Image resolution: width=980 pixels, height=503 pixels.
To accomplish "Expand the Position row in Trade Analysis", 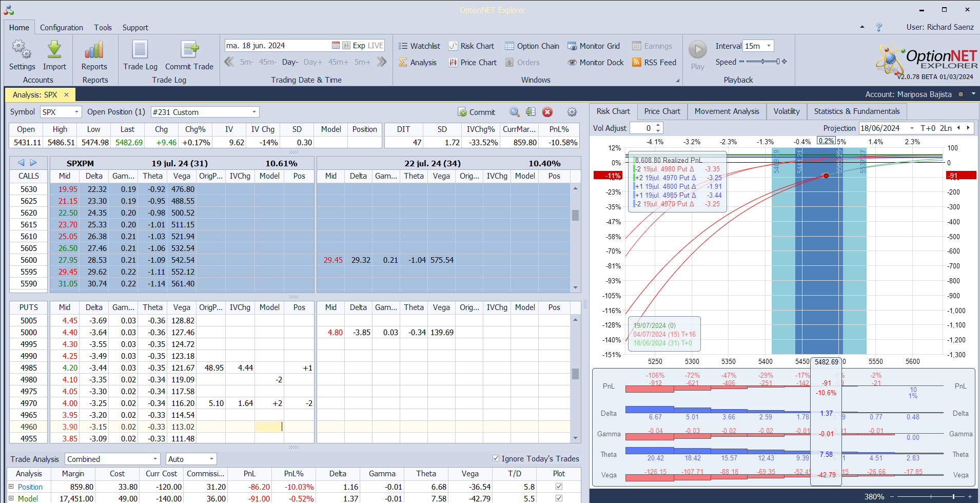I will pos(11,487).
